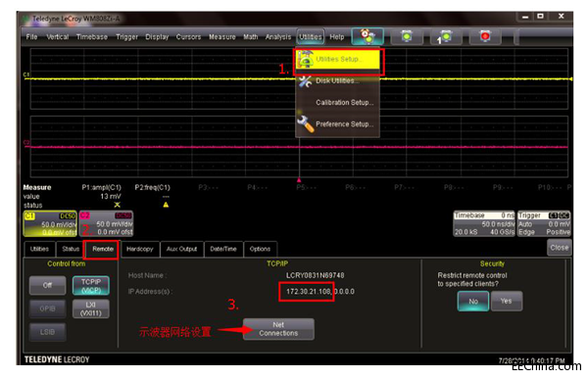Viewport: 588px width, 379px height.
Task: Close the utilities dialog panel
Action: [560, 248]
